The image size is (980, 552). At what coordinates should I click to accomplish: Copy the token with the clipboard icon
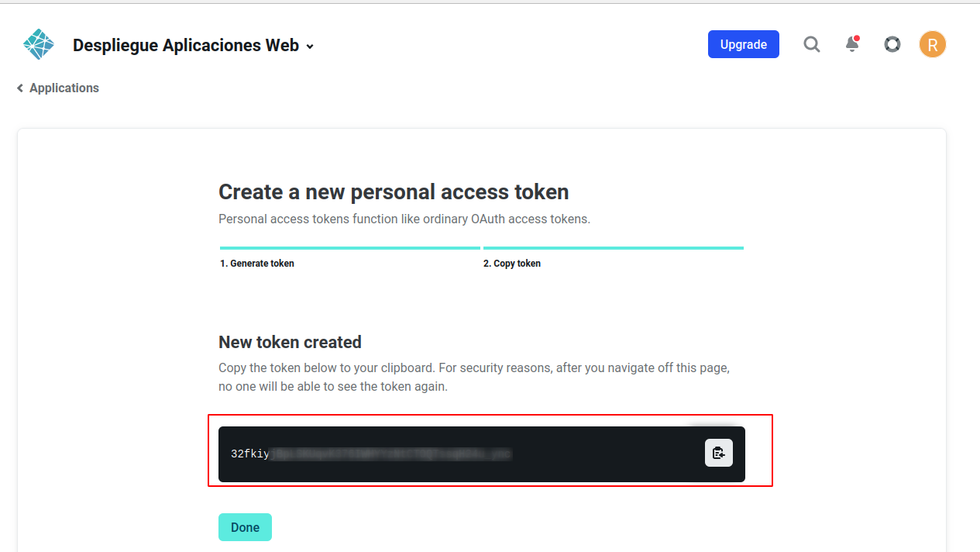[x=718, y=453]
